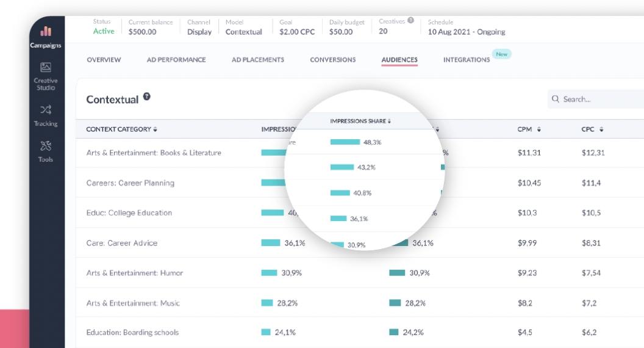The width and height of the screenshot is (644, 348).
Task: Open the Campaigns sidebar icon
Action: (x=46, y=32)
